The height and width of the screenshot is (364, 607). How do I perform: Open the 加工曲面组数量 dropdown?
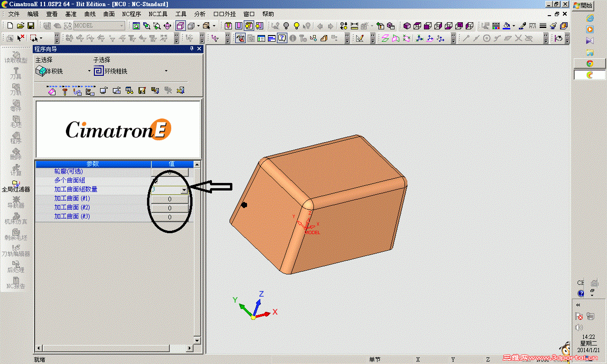[184, 190]
